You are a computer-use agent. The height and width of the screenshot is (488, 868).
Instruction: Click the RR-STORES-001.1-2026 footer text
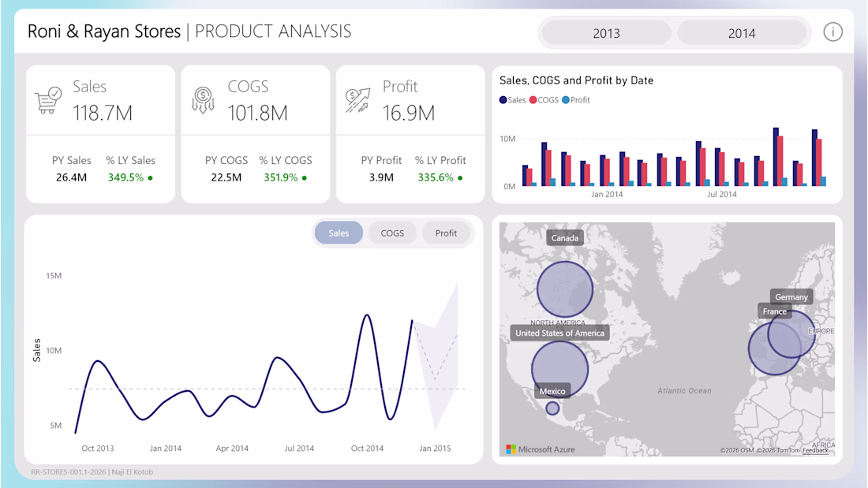[x=69, y=472]
